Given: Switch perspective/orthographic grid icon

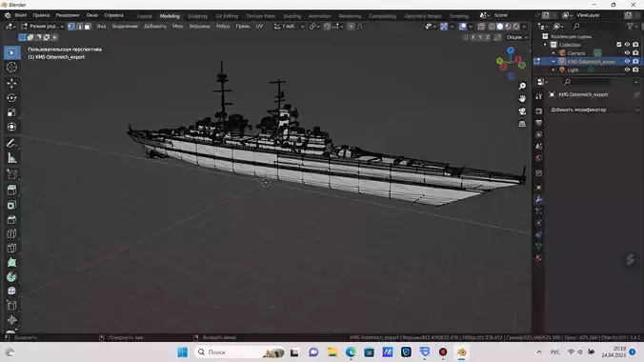Looking at the screenshot, I should [522, 124].
